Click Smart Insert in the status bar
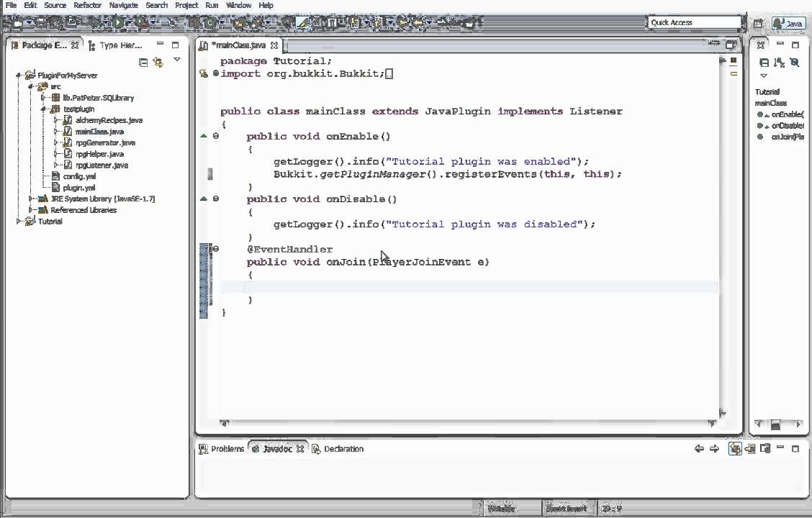This screenshot has width=812, height=518. 566,508
